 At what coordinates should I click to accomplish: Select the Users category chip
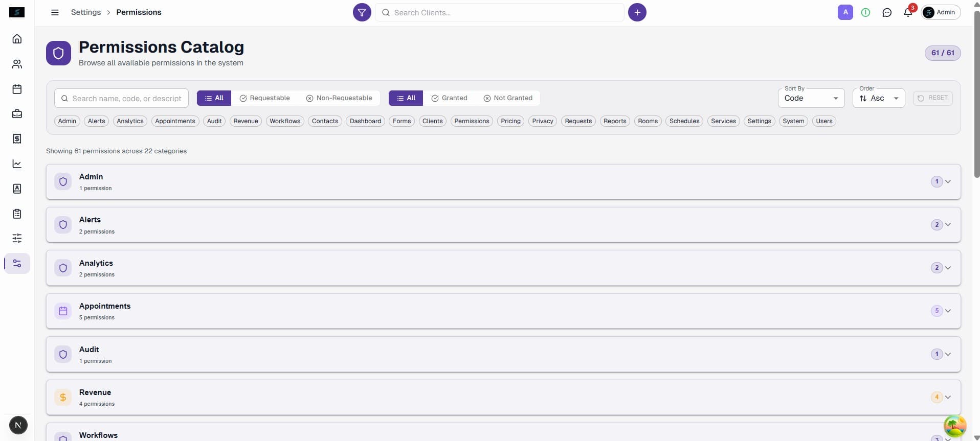(824, 121)
